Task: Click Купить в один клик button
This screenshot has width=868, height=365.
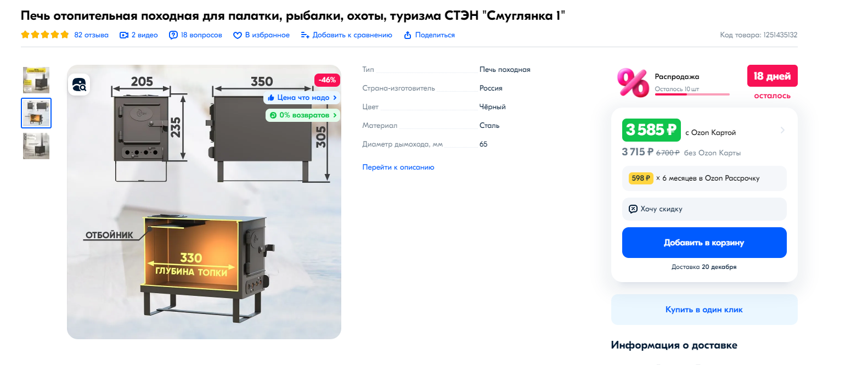Action: pyautogui.click(x=704, y=310)
